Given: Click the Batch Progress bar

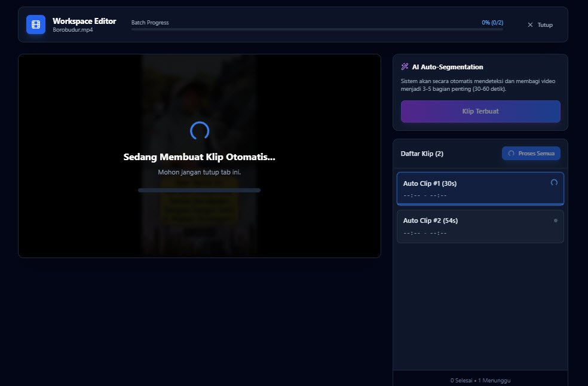Looking at the screenshot, I should tap(317, 29).
